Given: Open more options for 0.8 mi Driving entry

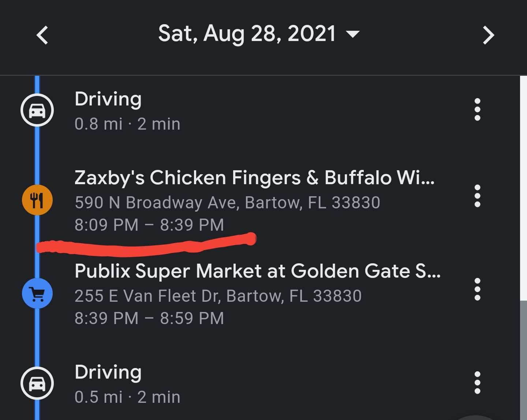Looking at the screenshot, I should [477, 109].
